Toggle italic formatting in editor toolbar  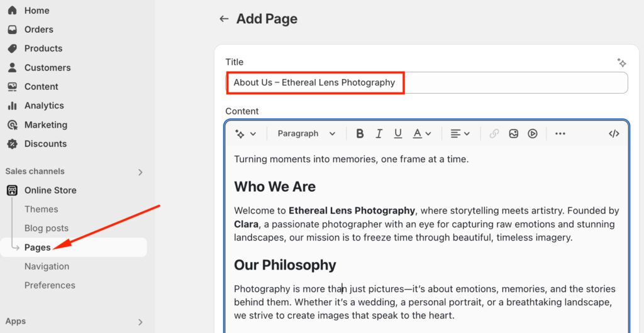(379, 134)
